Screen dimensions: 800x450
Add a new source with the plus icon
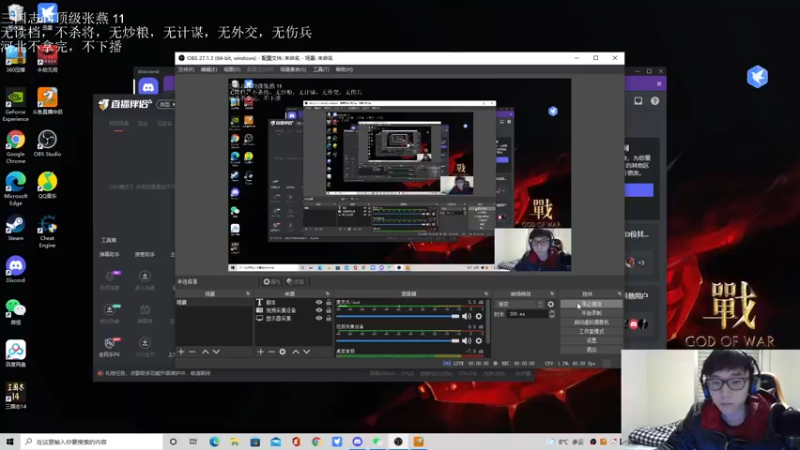pos(260,352)
